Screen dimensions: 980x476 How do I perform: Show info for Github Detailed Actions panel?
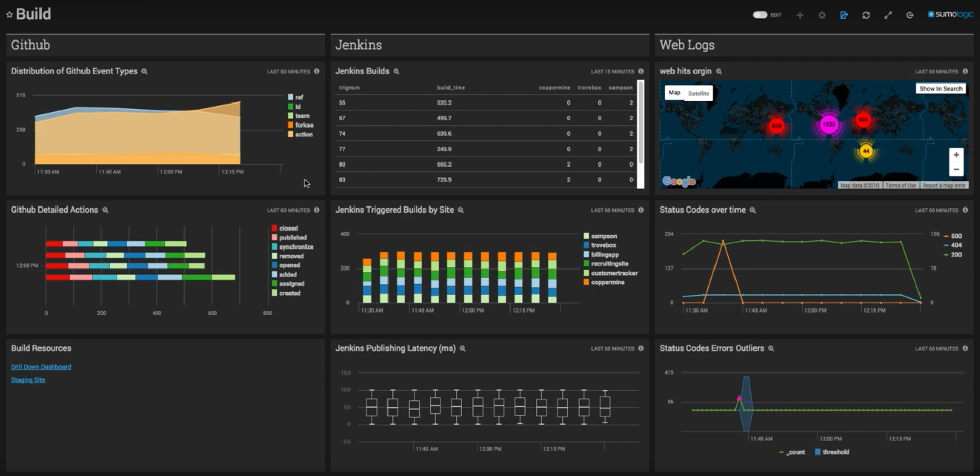(x=317, y=210)
